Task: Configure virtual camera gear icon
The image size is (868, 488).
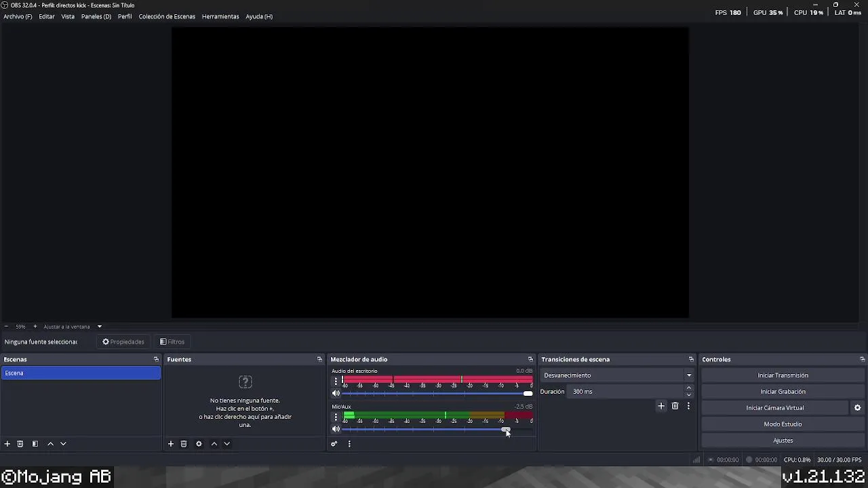Action: [857, 408]
